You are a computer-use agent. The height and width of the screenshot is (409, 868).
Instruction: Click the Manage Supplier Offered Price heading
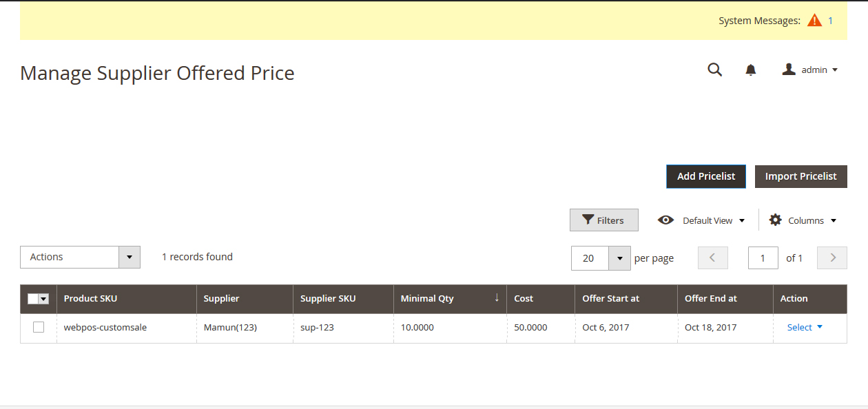coord(157,73)
